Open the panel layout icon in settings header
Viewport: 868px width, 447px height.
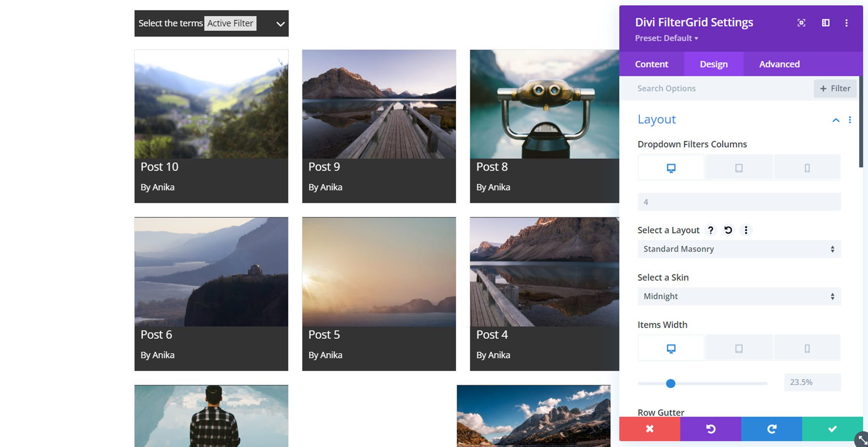825,22
